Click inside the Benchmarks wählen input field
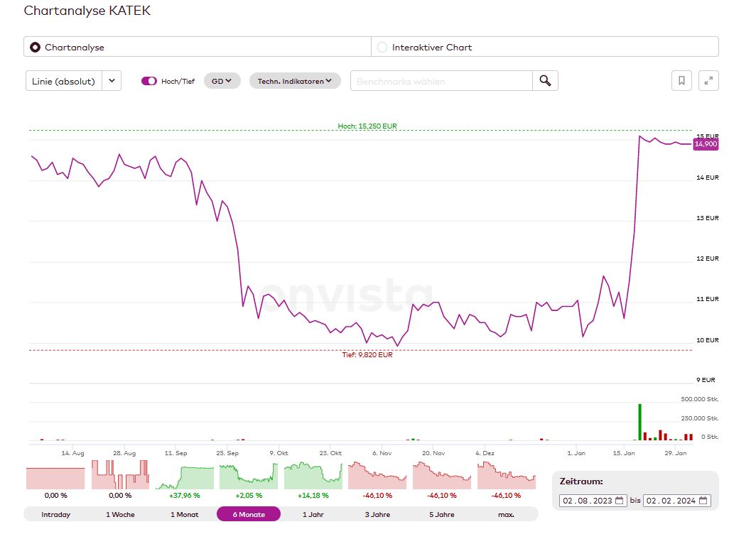The height and width of the screenshot is (539, 756). pos(441,80)
